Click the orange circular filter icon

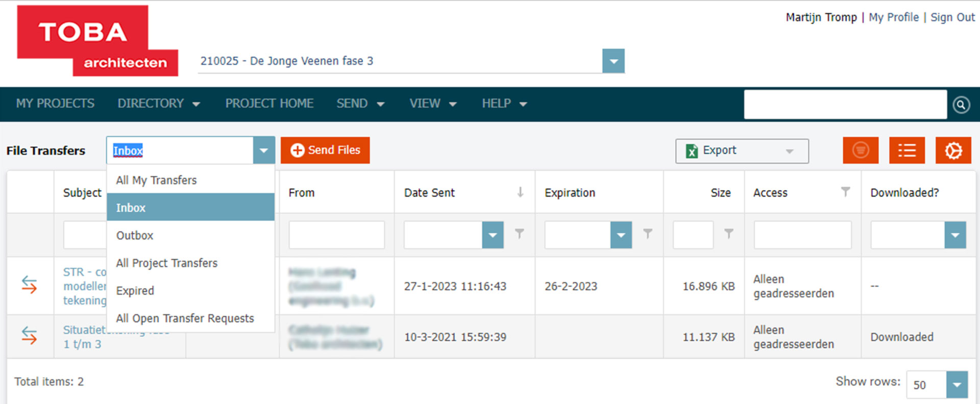tap(861, 150)
